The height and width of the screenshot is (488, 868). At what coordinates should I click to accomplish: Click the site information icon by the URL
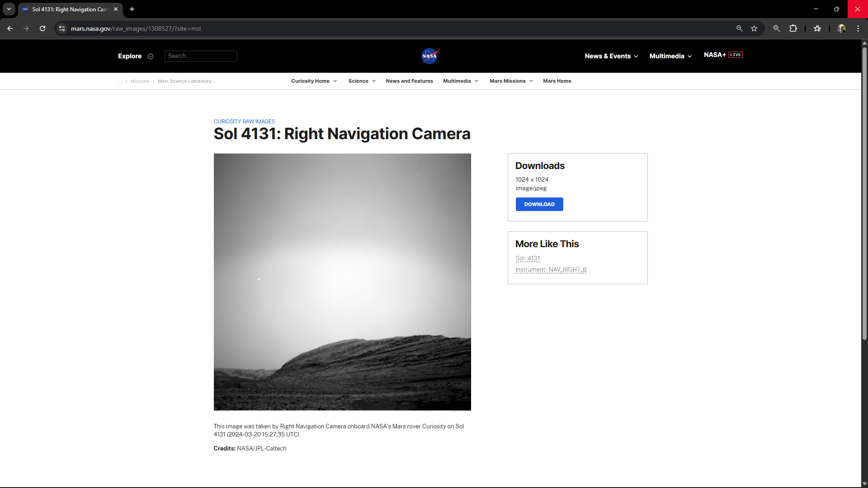tap(62, 28)
